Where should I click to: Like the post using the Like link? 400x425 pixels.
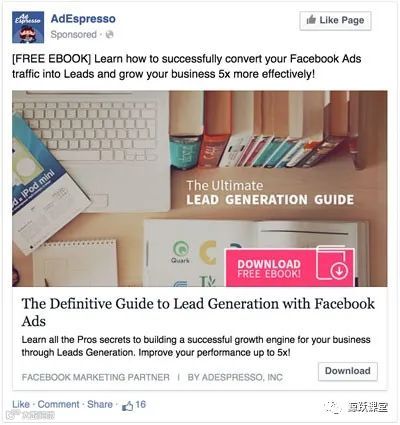click(x=21, y=404)
